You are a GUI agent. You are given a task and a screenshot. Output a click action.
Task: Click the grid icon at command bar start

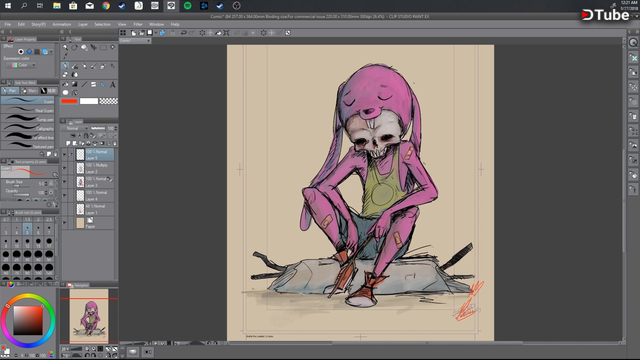coord(123,33)
